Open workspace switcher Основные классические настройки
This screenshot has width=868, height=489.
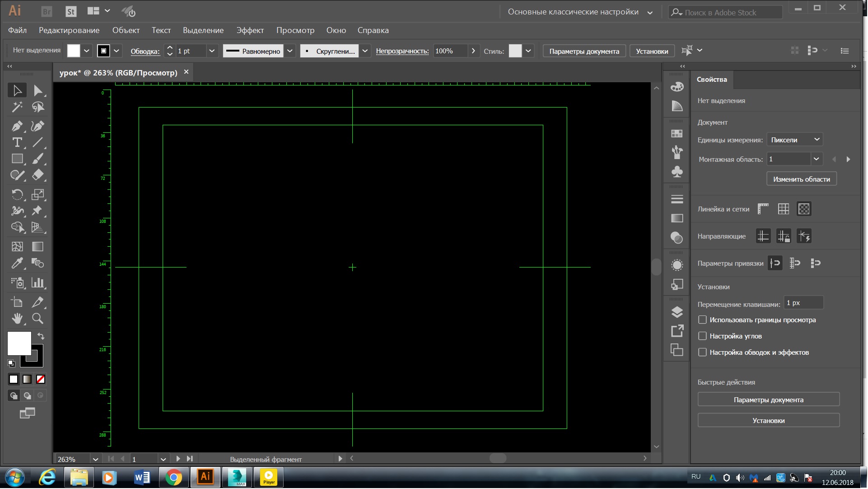coord(580,12)
